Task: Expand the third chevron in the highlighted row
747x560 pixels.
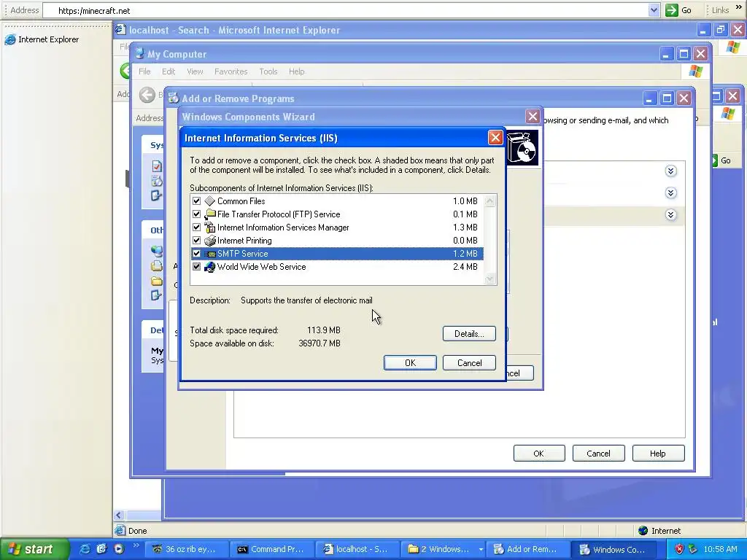Action: tap(671, 215)
